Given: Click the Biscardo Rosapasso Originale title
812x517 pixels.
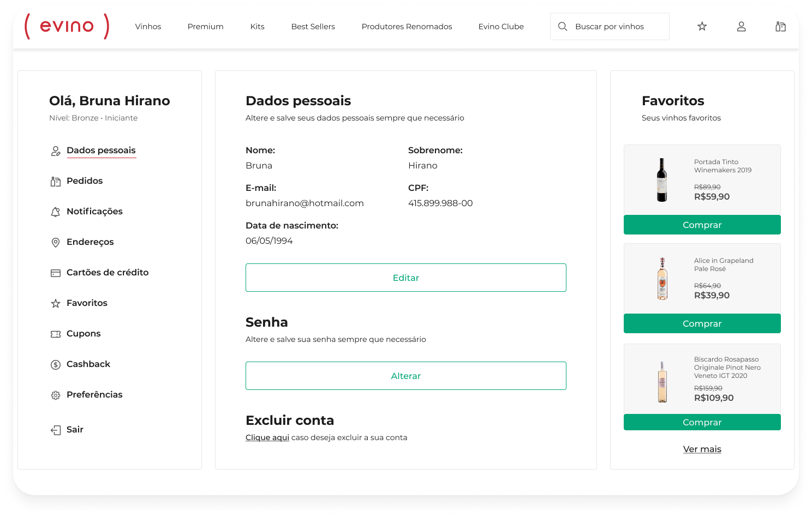Looking at the screenshot, I should 727,368.
